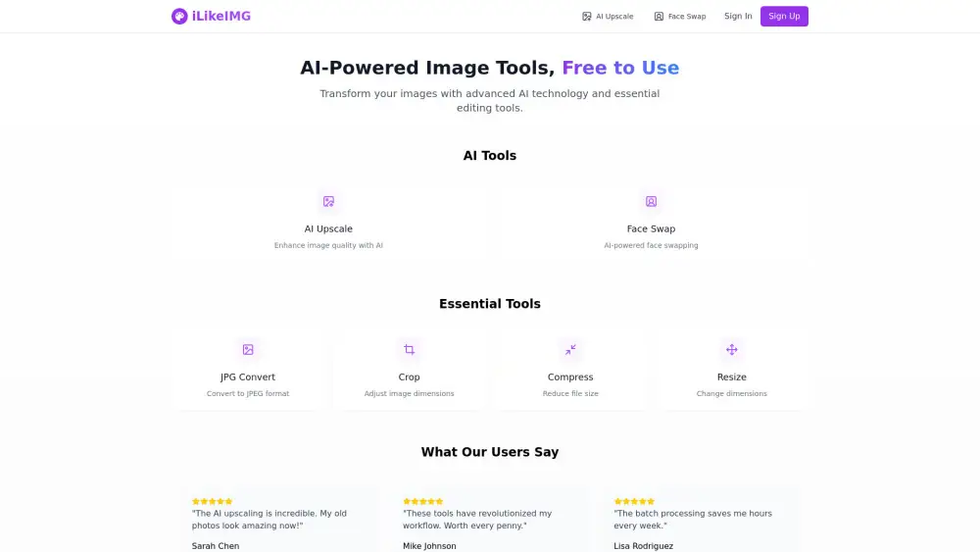Click the Face Swap card icon
Image resolution: width=980 pixels, height=552 pixels.
click(x=651, y=201)
